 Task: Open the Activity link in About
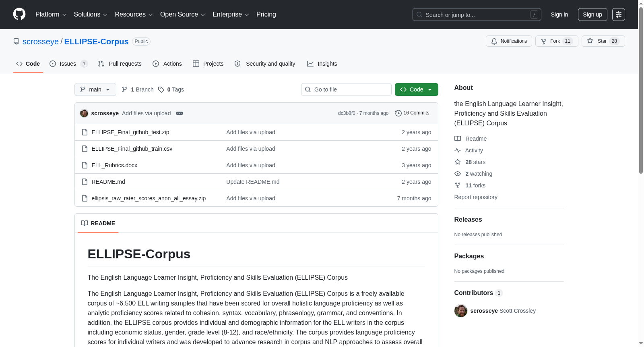pos(469,150)
